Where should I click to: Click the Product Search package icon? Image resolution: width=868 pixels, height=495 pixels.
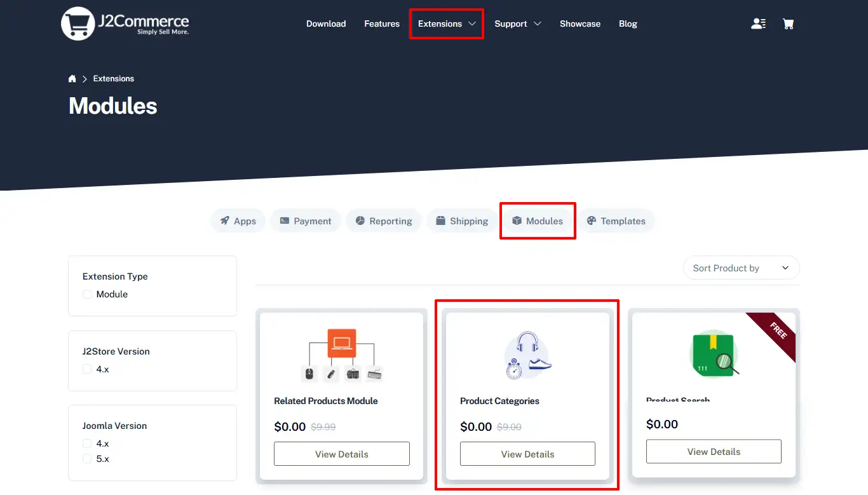[x=714, y=355]
